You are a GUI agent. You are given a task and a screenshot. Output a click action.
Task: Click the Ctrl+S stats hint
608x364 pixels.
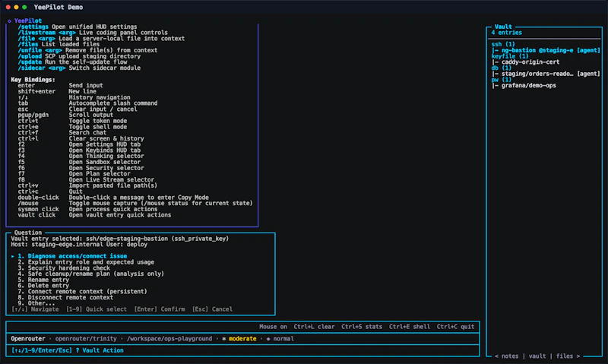(362, 327)
